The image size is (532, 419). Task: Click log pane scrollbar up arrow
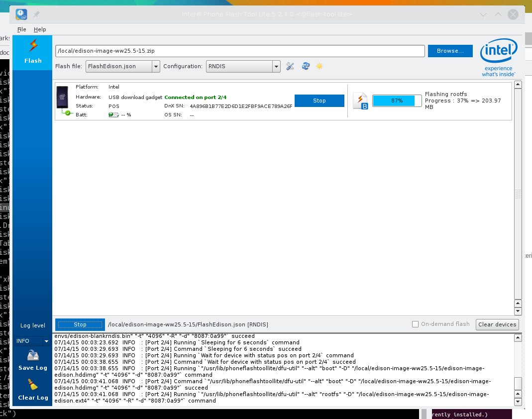(x=518, y=337)
